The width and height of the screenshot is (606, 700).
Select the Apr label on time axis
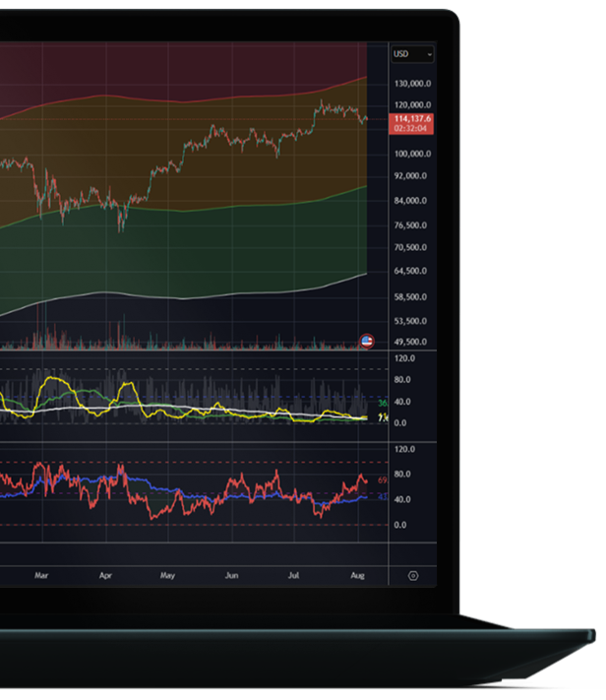tap(106, 575)
